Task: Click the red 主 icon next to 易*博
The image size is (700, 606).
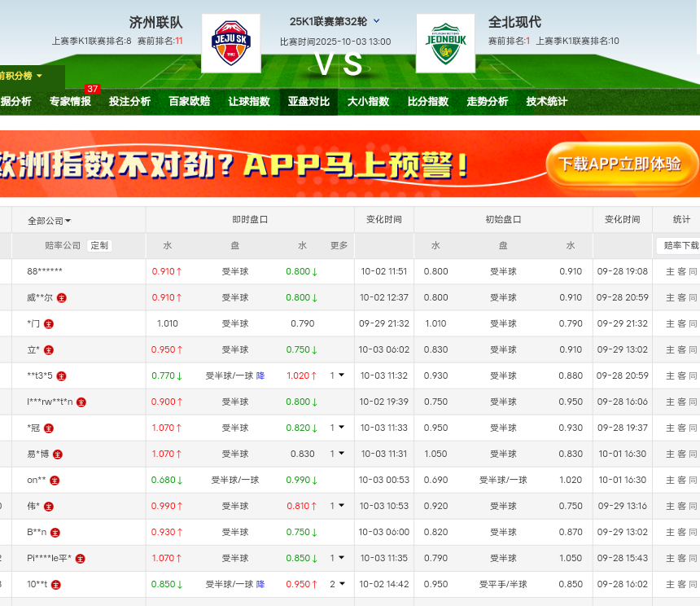Action: 57,455
